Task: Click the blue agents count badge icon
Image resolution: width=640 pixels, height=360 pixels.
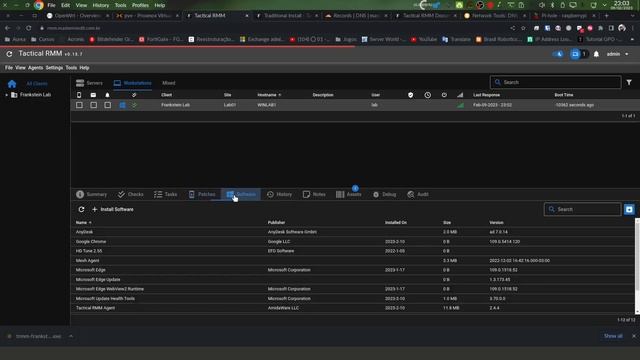Action: click(x=575, y=54)
